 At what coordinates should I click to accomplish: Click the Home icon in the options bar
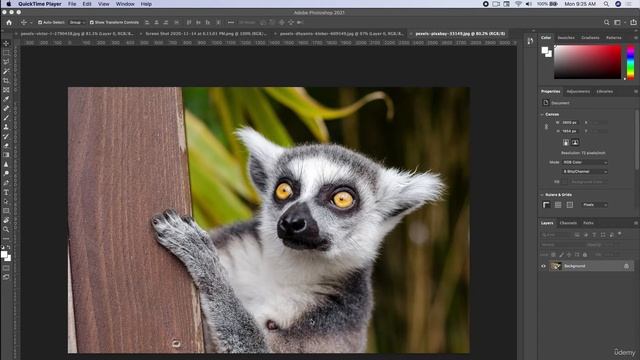pyautogui.click(x=9, y=22)
